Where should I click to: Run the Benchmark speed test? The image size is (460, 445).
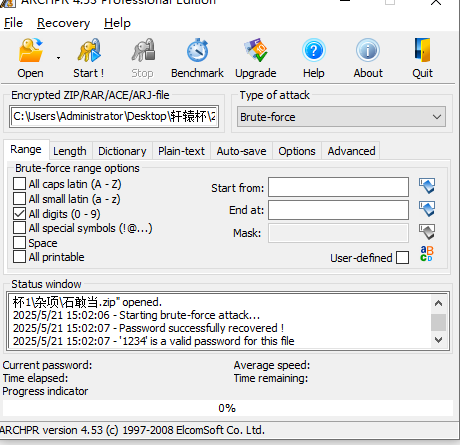coord(197,58)
